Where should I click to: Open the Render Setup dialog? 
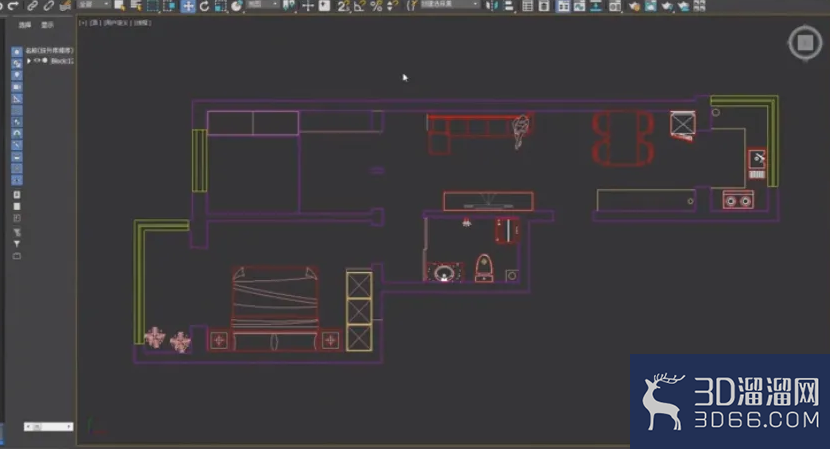(634, 6)
